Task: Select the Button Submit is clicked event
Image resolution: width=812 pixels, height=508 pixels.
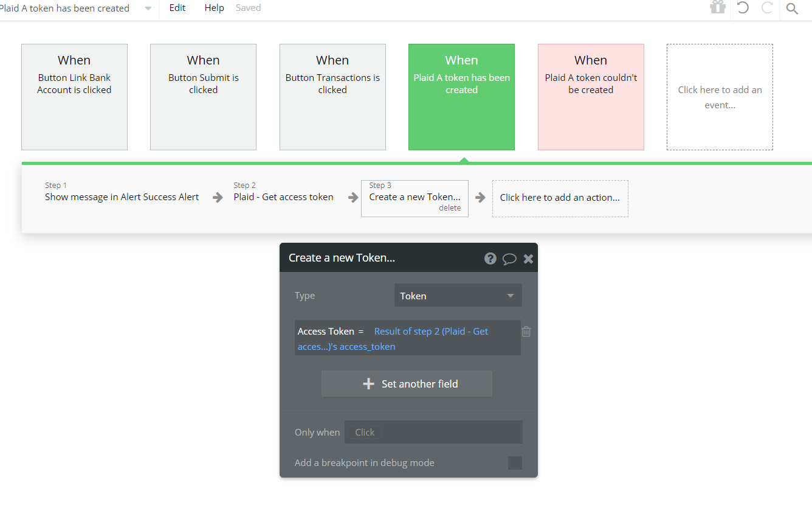Action: click(x=203, y=97)
